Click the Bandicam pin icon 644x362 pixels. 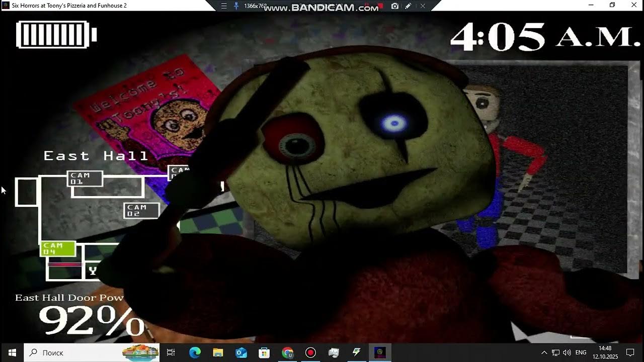tap(236, 6)
